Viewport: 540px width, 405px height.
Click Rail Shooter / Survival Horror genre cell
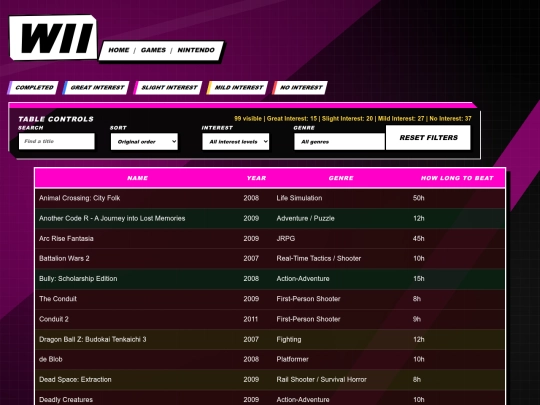pyautogui.click(x=321, y=380)
